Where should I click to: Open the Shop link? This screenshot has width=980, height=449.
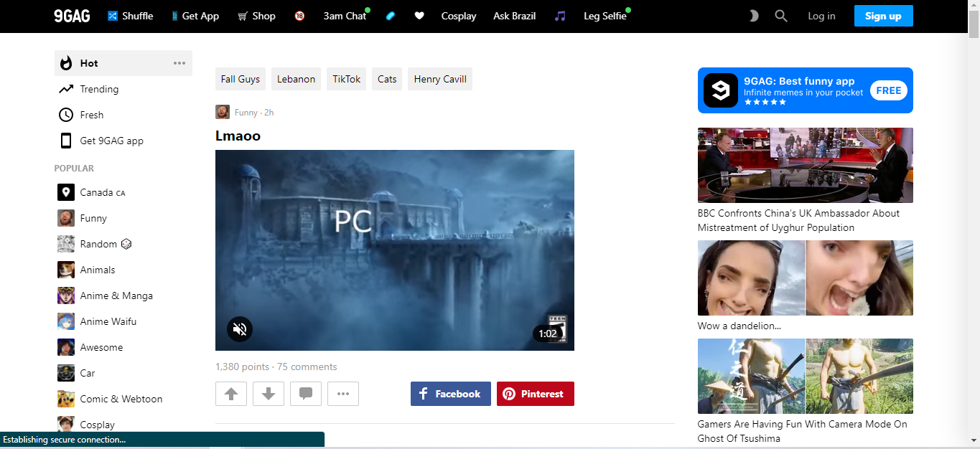point(256,16)
